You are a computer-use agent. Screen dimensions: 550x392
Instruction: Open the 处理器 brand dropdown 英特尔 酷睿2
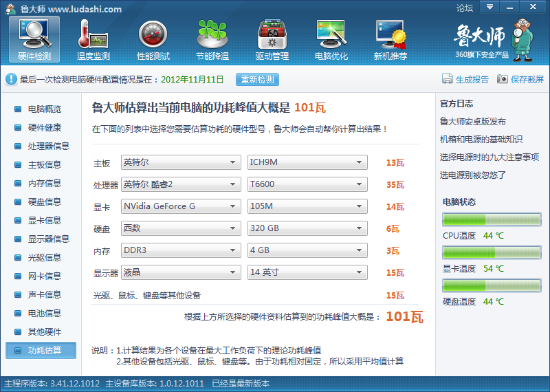pyautogui.click(x=181, y=184)
